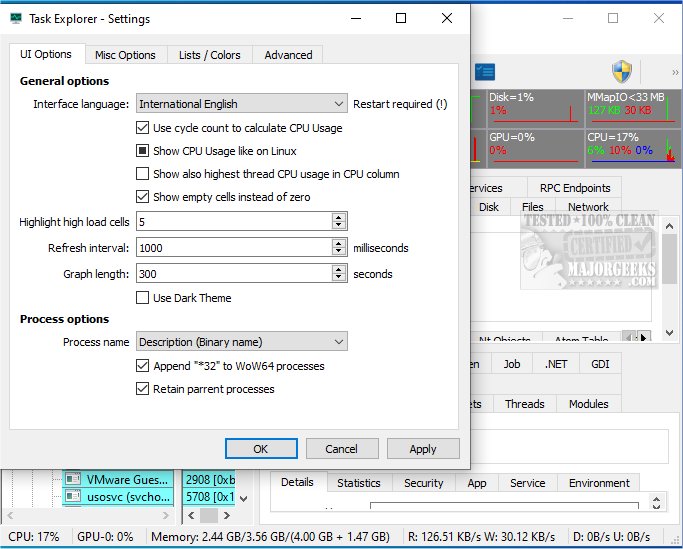The height and width of the screenshot is (549, 683).
Task: Click the UAC shield elevation icon
Action: click(621, 72)
